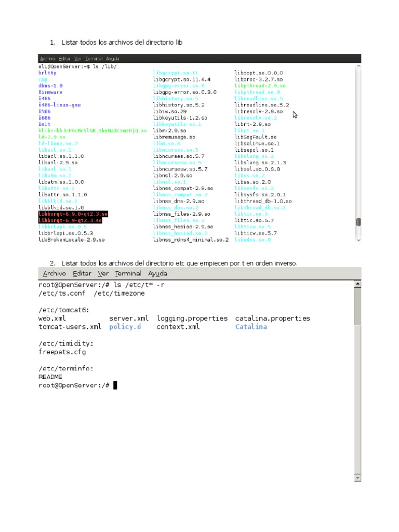Viewport: 399px width, 532px height.
Task: Open Ayuda menu in lower terminal
Action: click(157, 273)
